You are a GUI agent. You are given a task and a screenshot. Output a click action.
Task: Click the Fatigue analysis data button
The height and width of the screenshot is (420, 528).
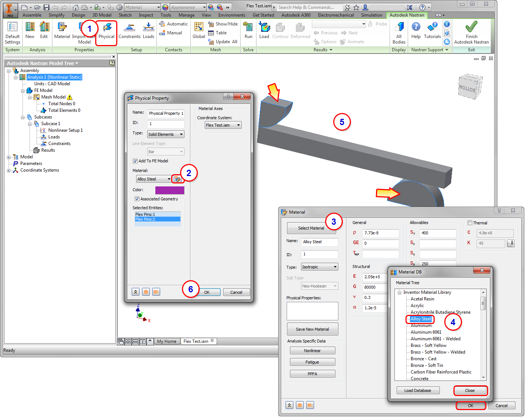(x=313, y=362)
